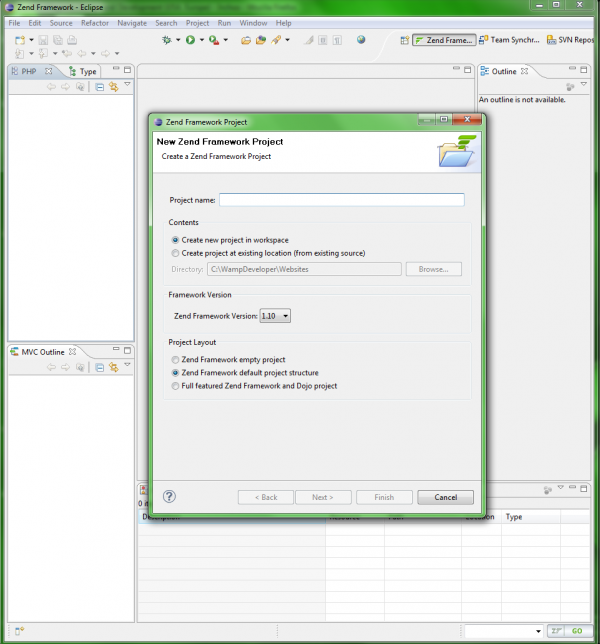Click the Debug bug icon
This screenshot has height=644, width=600.
[x=167, y=40]
